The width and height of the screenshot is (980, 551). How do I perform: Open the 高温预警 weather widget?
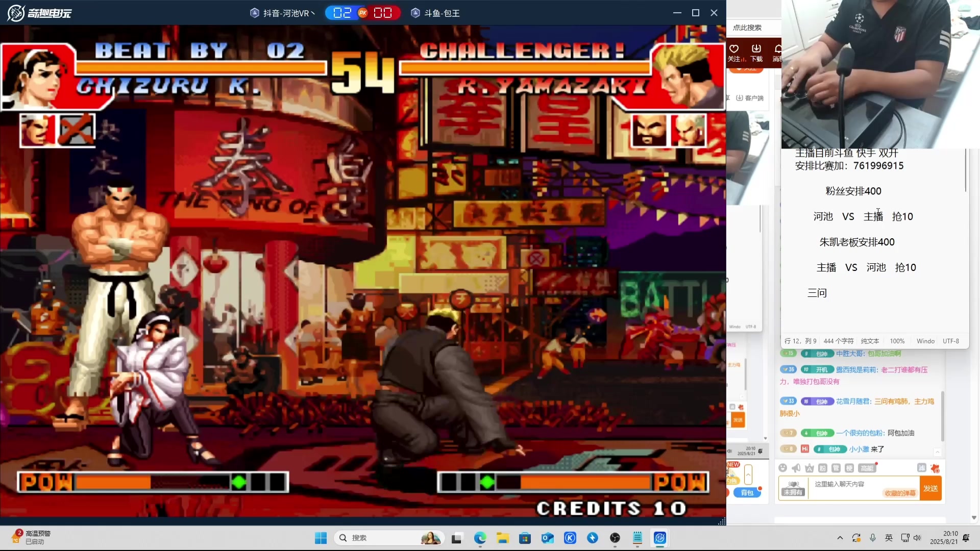(x=31, y=537)
